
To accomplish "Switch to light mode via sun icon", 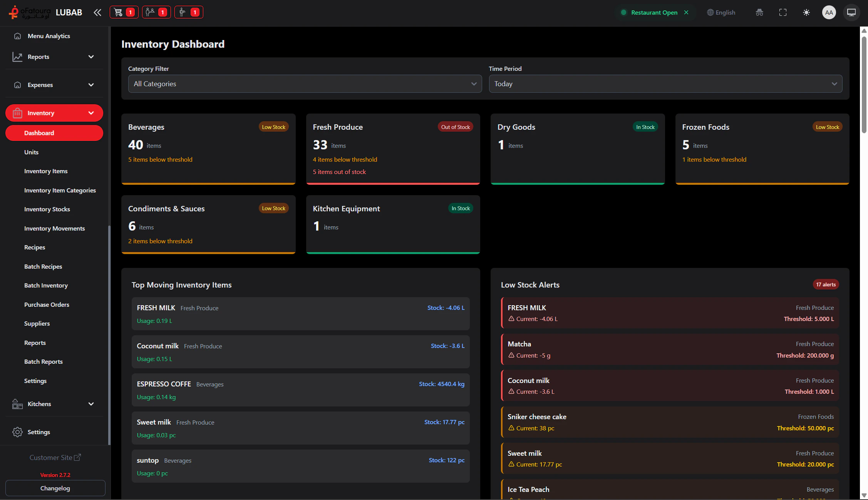I will point(806,12).
